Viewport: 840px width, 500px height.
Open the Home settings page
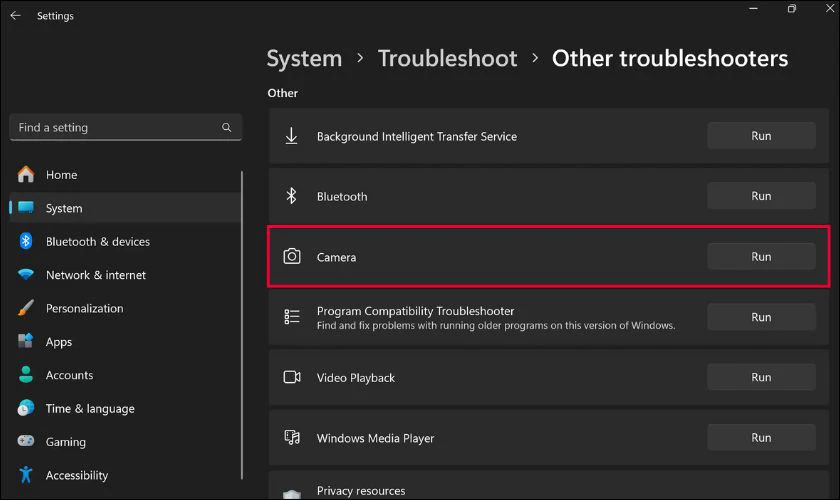125,175
